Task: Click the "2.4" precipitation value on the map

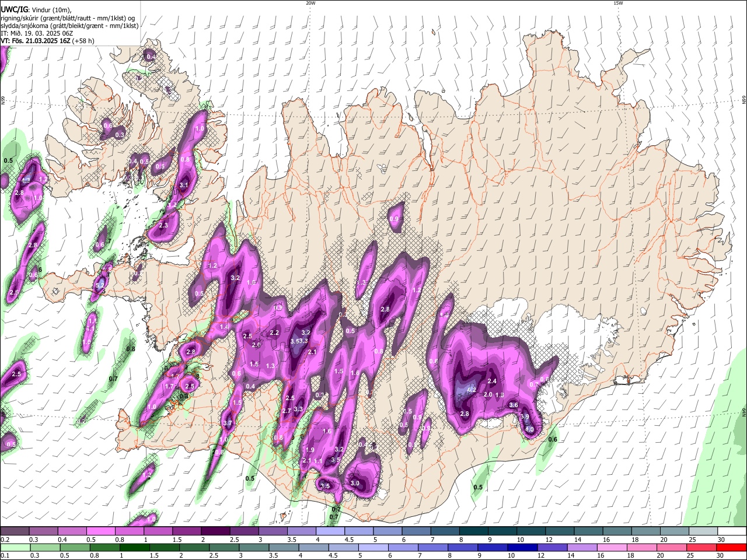Action: tap(491, 381)
